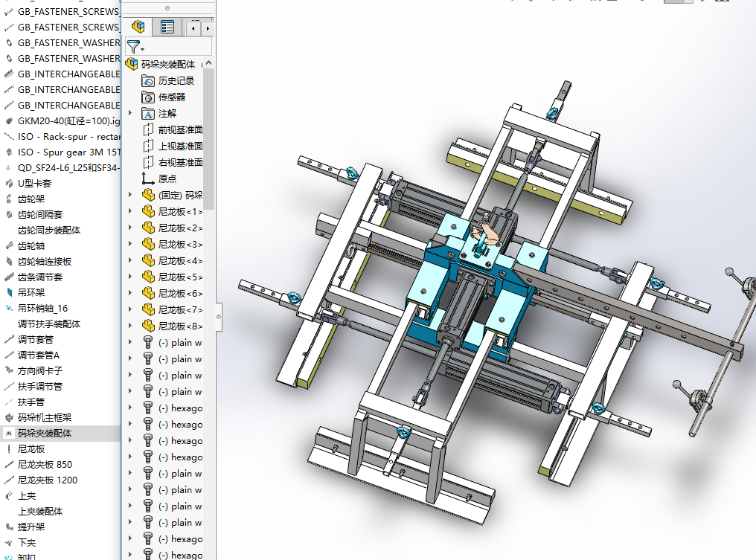Click the 齿轮轴 file icon
The width and height of the screenshot is (756, 560).
point(9,245)
